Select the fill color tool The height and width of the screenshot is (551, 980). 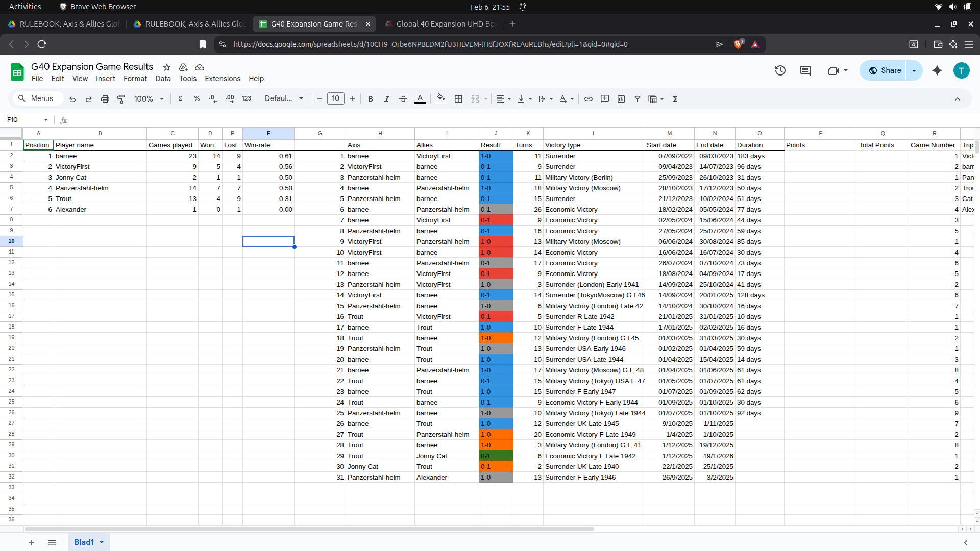pyautogui.click(x=441, y=98)
